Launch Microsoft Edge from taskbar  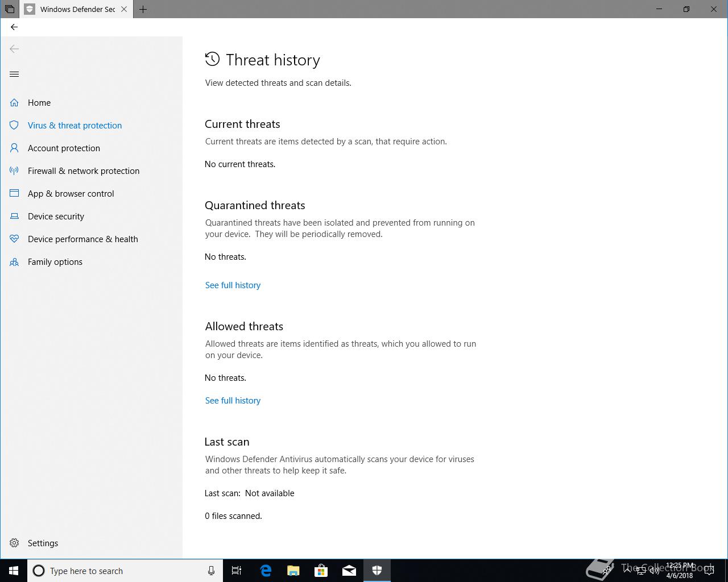click(266, 571)
